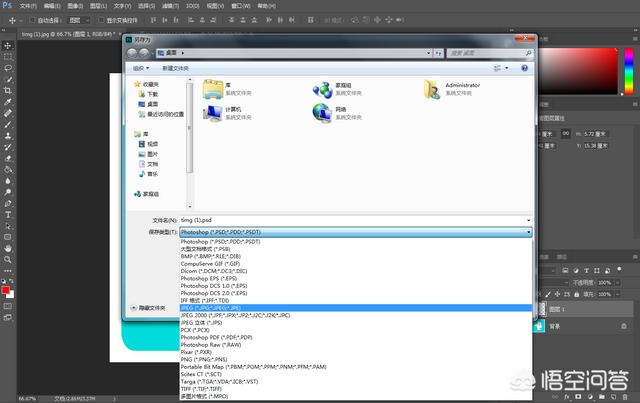The width and height of the screenshot is (640, 403).
Task: Select the Paint Bucket tool
Action: 8,169
